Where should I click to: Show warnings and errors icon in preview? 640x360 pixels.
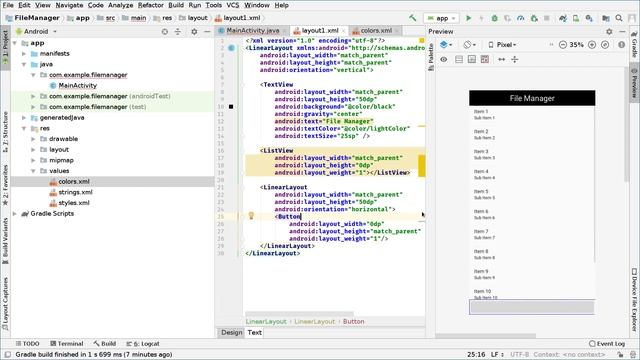coord(621,45)
